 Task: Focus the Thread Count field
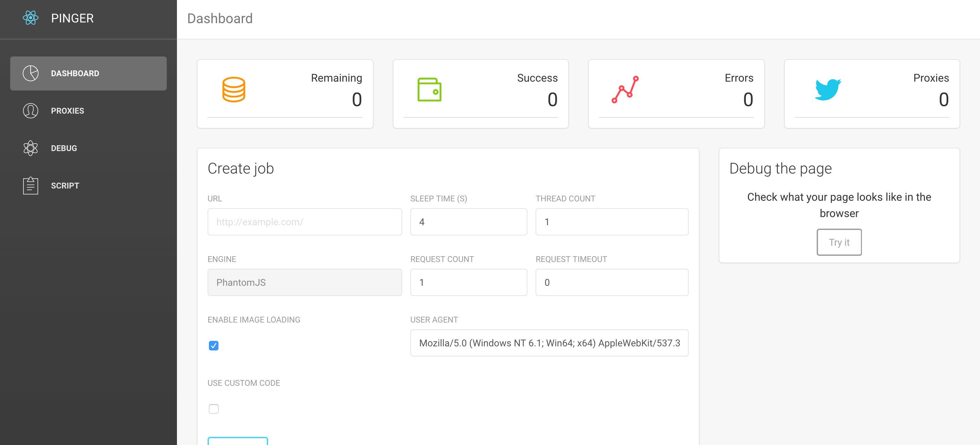pos(612,222)
